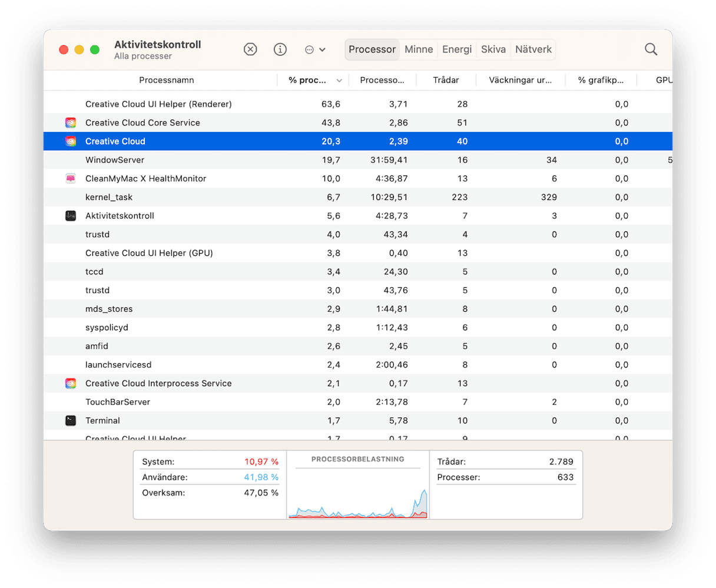
Task: Sort by the Processnamn column header
Action: pyautogui.click(x=167, y=80)
